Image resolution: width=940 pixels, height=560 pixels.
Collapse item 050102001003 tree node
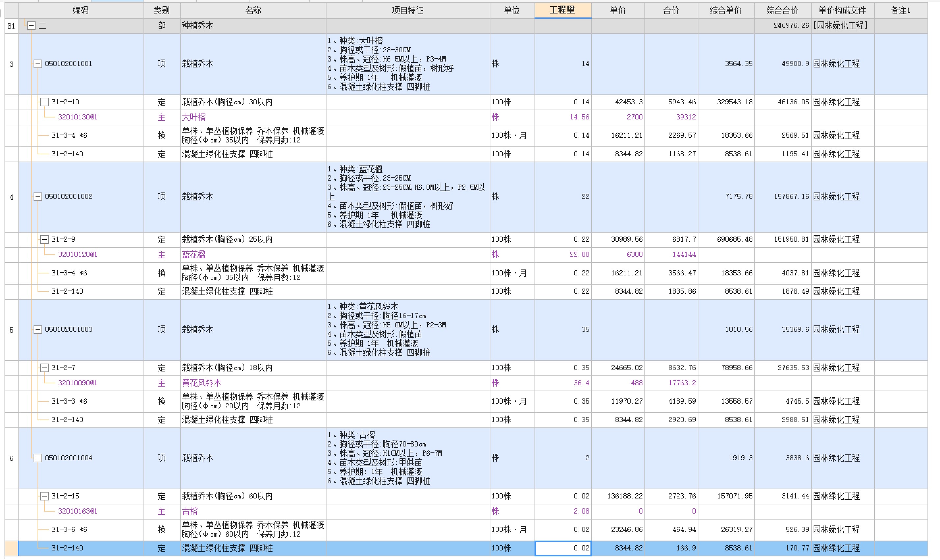(x=38, y=330)
